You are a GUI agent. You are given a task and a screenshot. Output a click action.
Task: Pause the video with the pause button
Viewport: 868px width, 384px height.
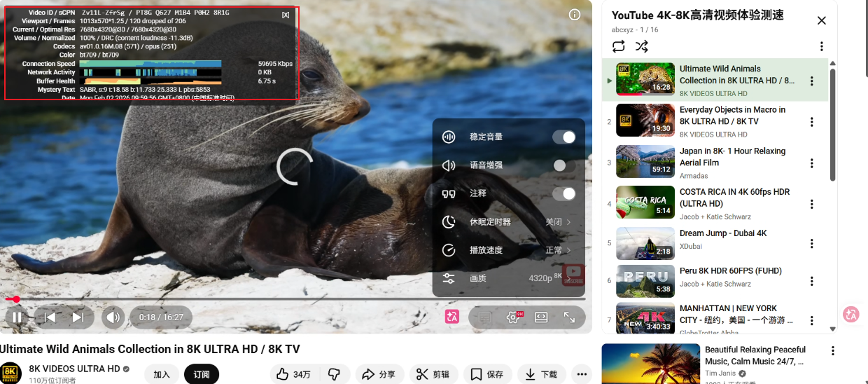point(17,317)
